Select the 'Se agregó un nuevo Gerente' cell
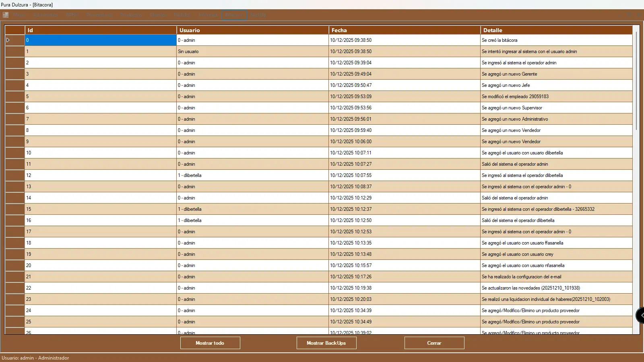 click(556, 74)
